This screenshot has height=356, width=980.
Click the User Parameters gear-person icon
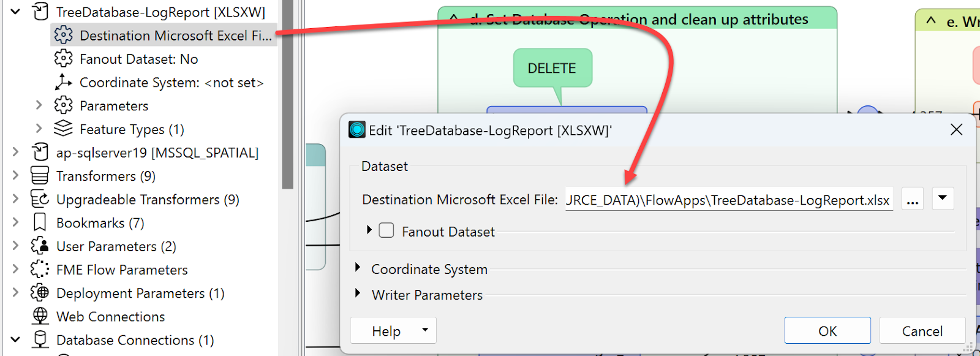[x=40, y=246]
